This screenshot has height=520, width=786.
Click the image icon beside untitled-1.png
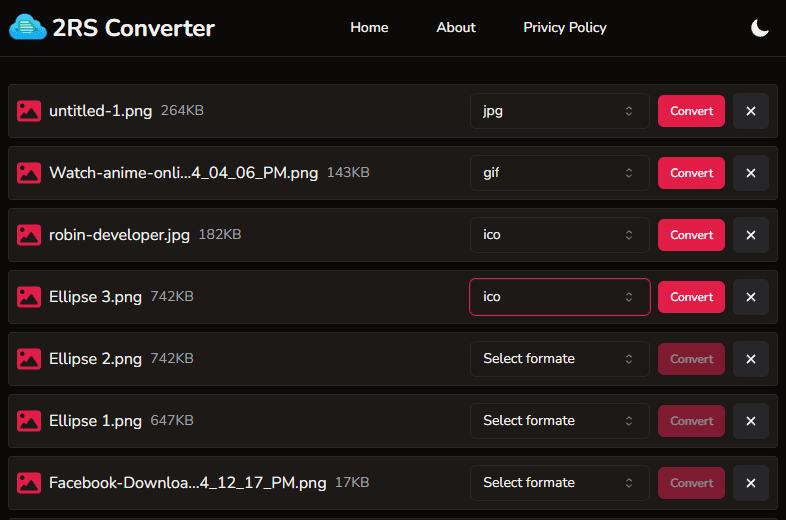[x=29, y=111]
